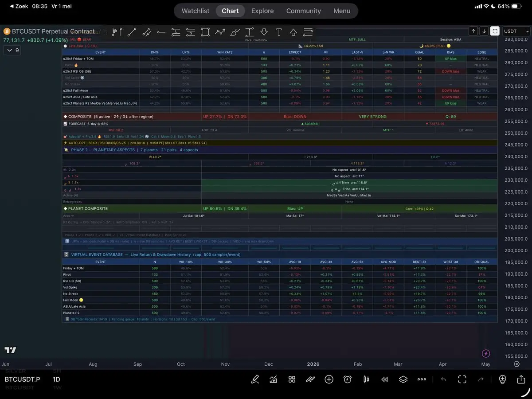Image resolution: width=532 pixels, height=399 pixels.
Task: Tap the purple lightning flash icon
Action: pyautogui.click(x=486, y=353)
